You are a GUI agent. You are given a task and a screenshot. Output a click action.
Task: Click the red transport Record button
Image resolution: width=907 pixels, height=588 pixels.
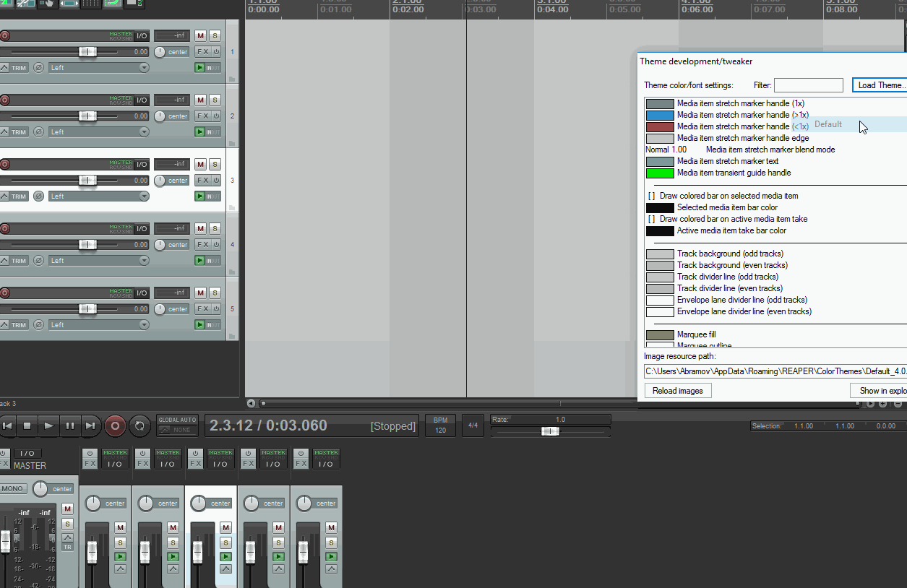pos(115,426)
